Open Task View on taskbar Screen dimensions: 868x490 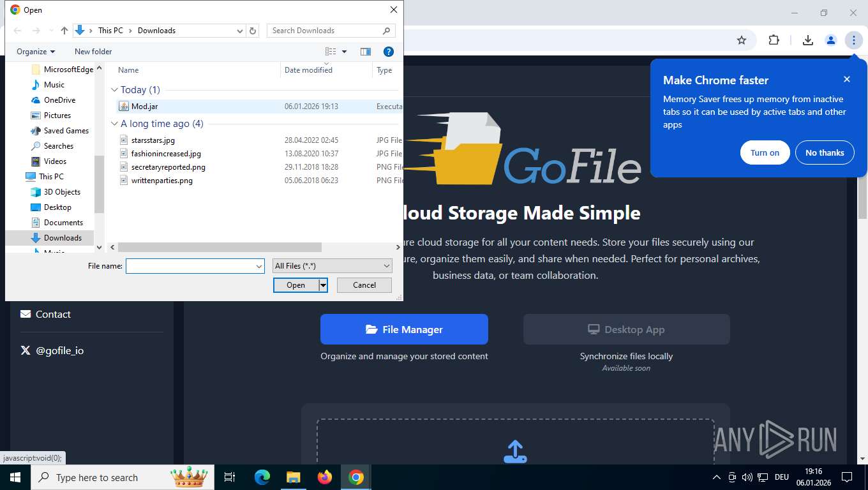pyautogui.click(x=230, y=477)
